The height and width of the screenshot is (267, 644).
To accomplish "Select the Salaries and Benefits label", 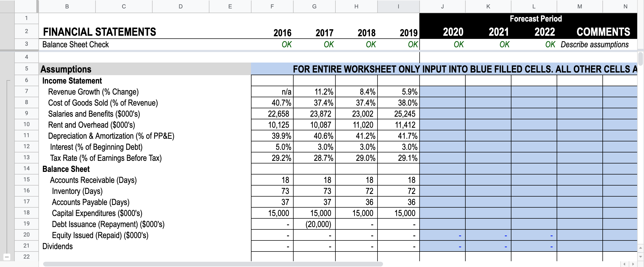I will point(94,114).
